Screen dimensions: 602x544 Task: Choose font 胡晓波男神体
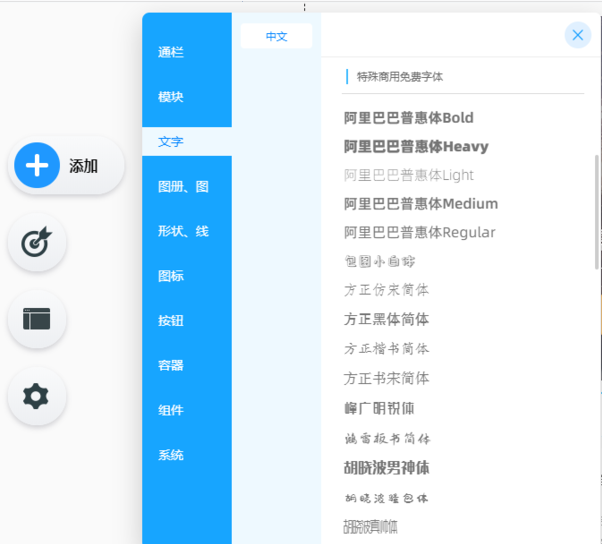(386, 468)
